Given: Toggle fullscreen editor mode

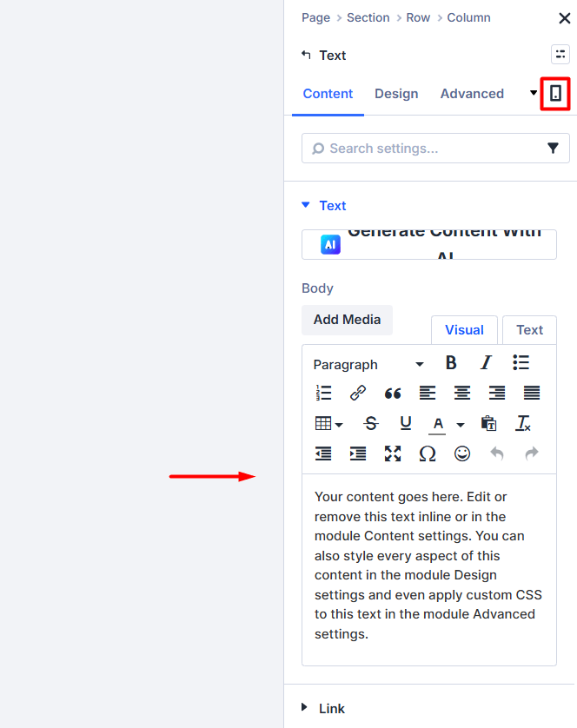Looking at the screenshot, I should [x=393, y=453].
